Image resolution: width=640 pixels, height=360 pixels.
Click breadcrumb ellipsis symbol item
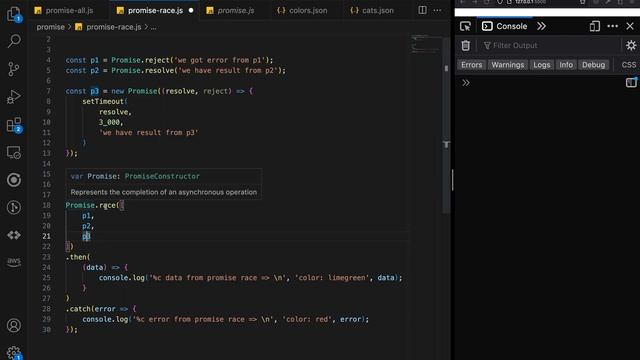(x=153, y=27)
